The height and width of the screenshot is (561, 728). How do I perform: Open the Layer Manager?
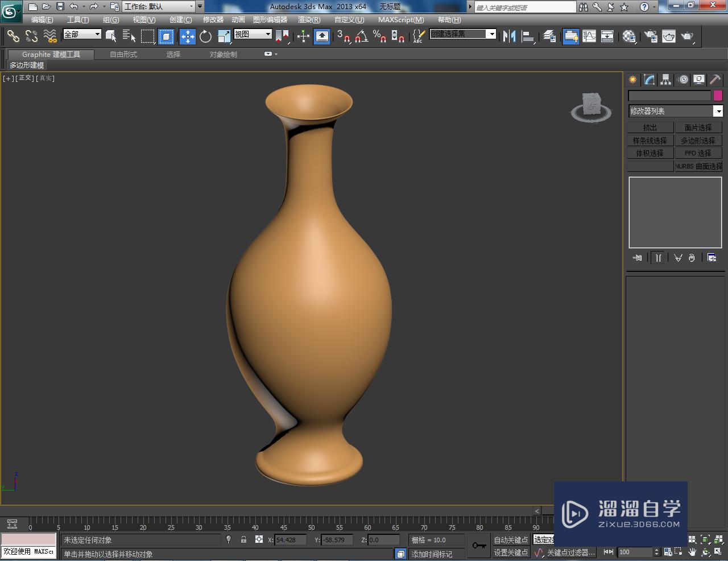coord(549,36)
